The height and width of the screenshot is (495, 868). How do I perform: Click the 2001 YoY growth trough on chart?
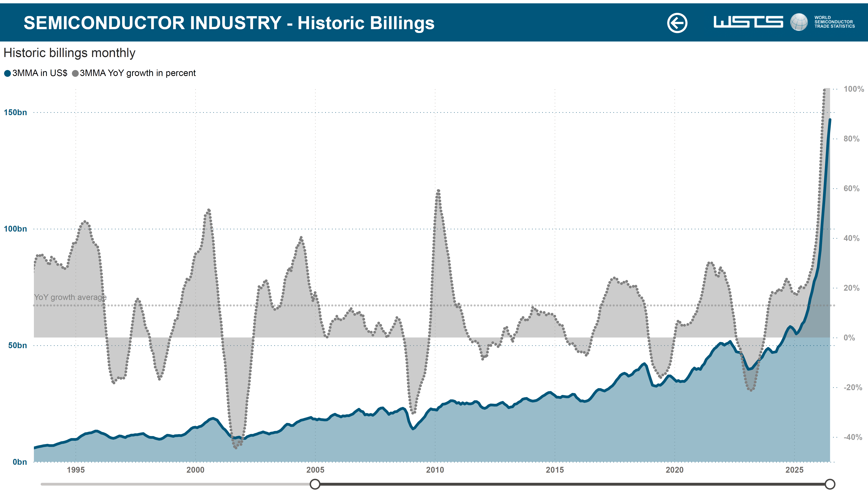(236, 448)
